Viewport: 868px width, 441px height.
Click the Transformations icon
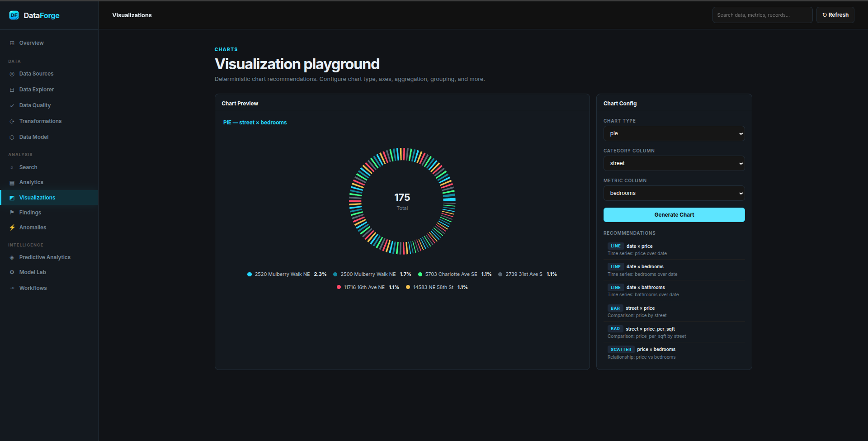tap(12, 121)
